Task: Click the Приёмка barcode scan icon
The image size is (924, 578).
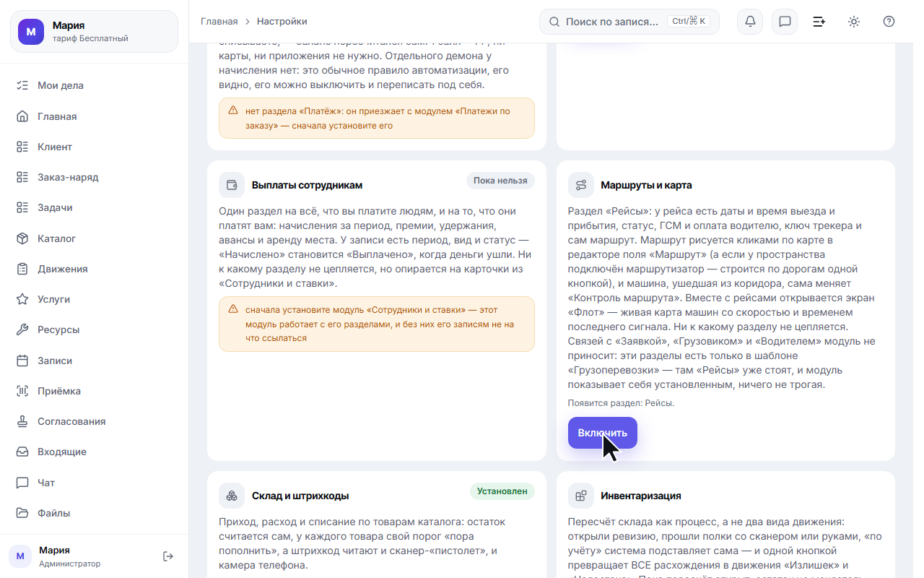Action: [x=22, y=391]
